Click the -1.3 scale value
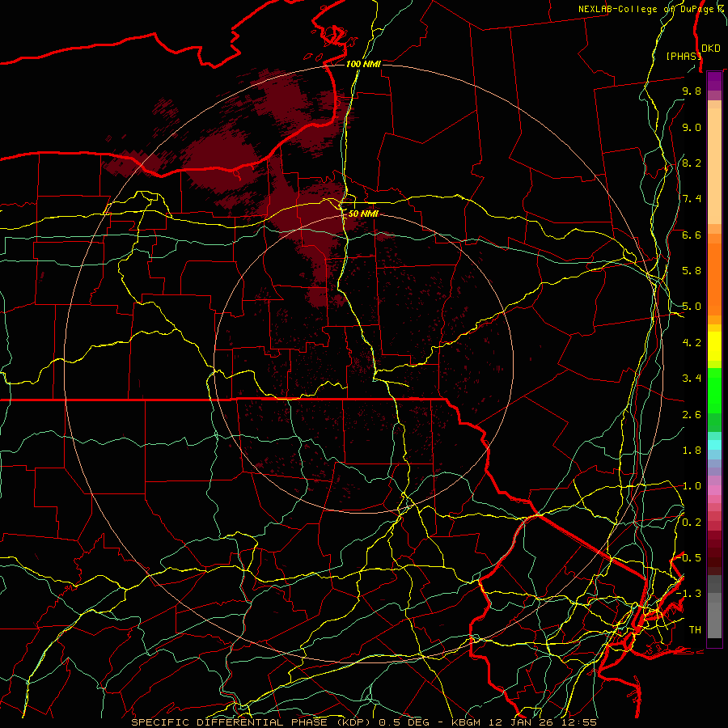728x728 pixels. point(688,594)
